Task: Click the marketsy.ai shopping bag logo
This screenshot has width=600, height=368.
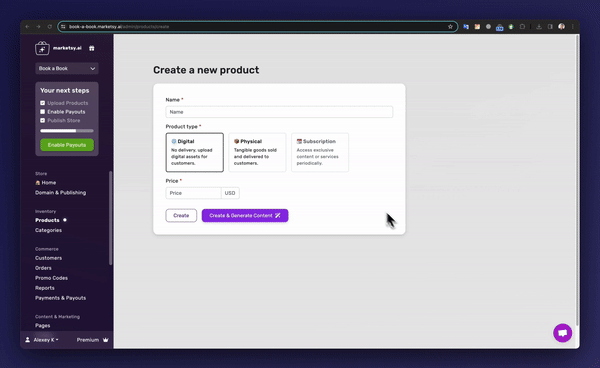Action: 42,48
